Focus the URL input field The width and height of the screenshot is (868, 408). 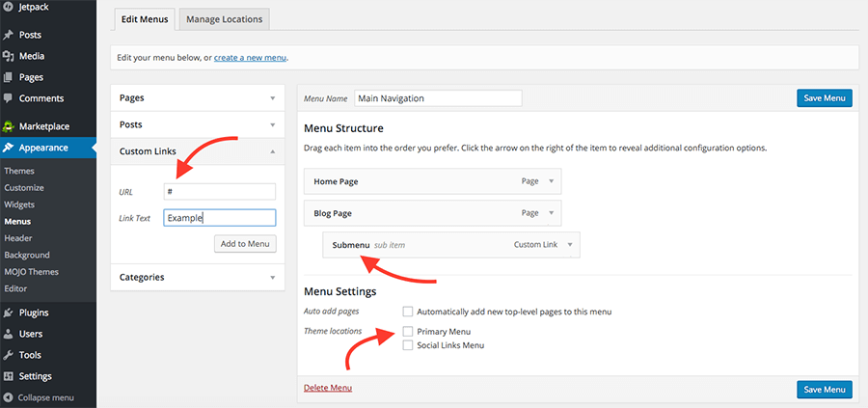click(220, 192)
